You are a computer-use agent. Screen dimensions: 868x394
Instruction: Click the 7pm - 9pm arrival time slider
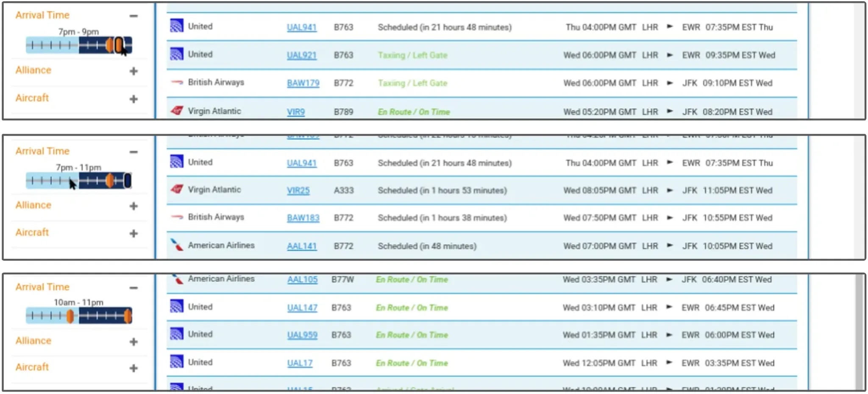point(79,45)
